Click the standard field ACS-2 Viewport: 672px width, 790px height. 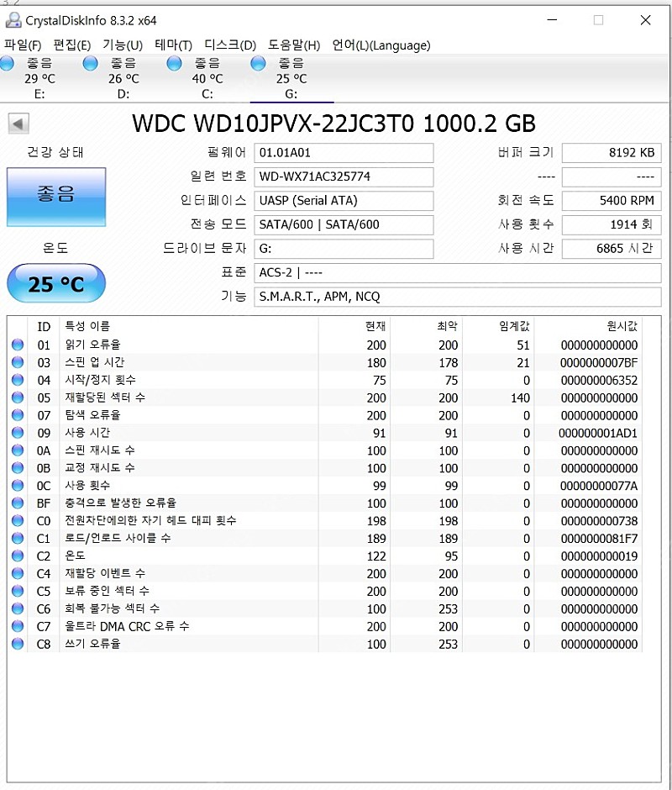pos(458,272)
